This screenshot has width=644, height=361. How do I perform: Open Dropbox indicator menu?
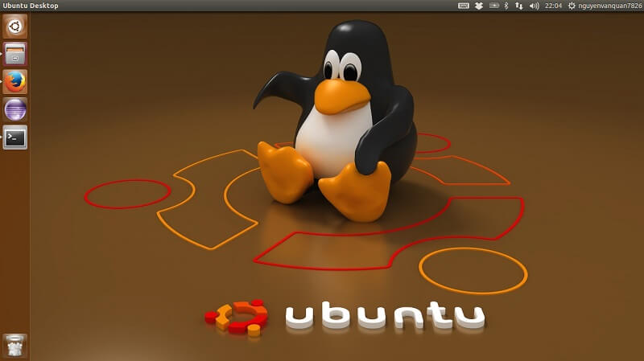tap(479, 6)
